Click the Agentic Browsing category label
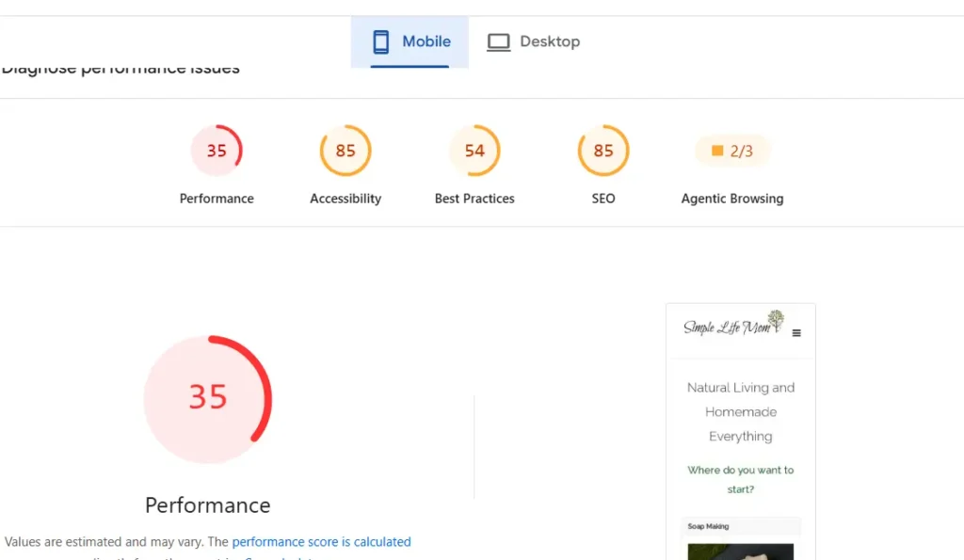Screen dimensions: 964x560 [732, 199]
